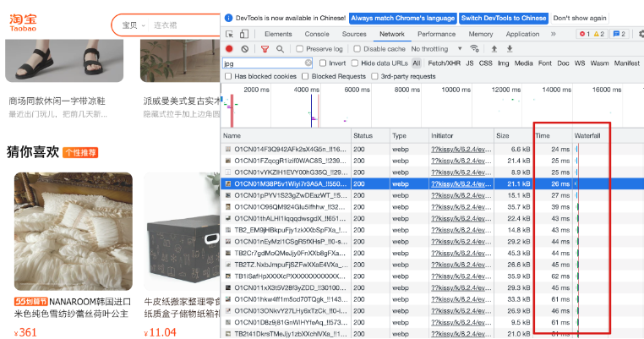Click the export HAR download arrow
Image resolution: width=644 pixels, height=339 pixels.
[x=510, y=49]
